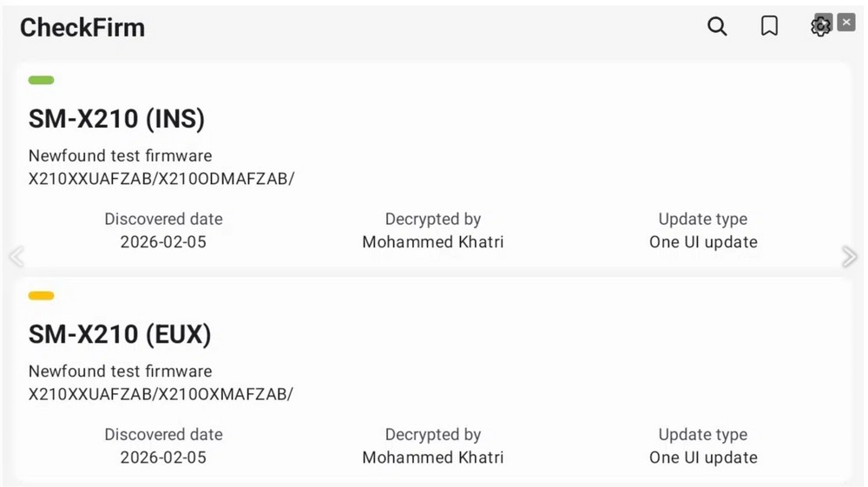Open the SM-X210 (INS) firmware card title
The image size is (868, 487).
point(116,119)
